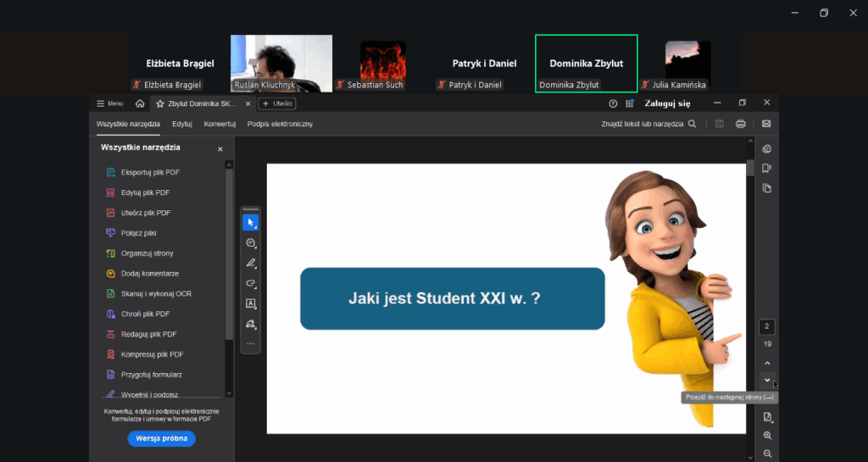Open the Edytuj plik PDF tool
Viewport: 868px width, 462px height.
[x=138, y=192]
